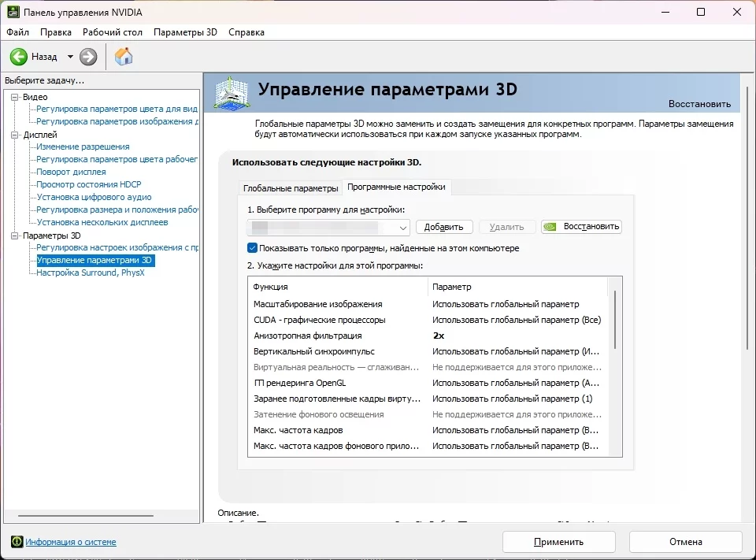The width and height of the screenshot is (756, 560).
Task: Open Установка нескольких дисплеев item
Action: point(102,222)
